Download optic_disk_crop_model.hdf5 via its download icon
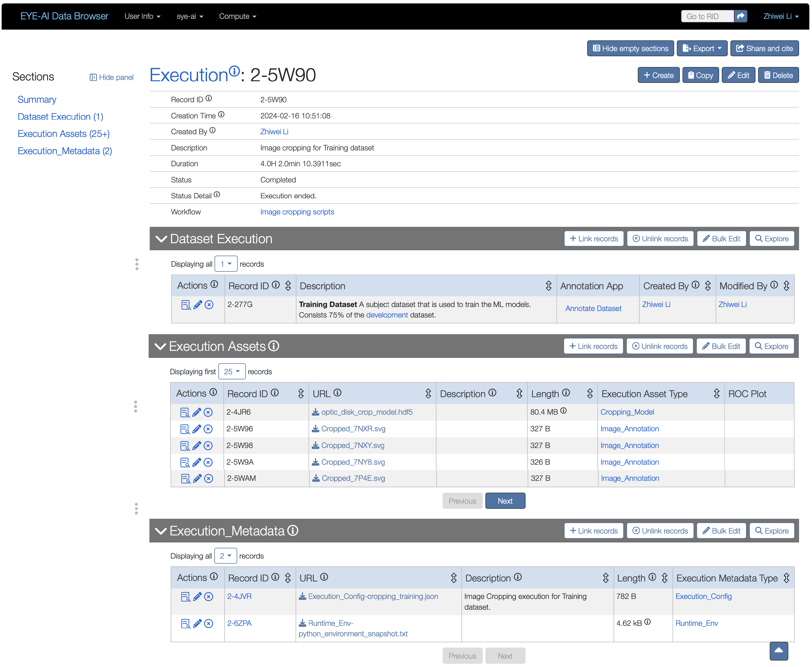 (x=315, y=412)
